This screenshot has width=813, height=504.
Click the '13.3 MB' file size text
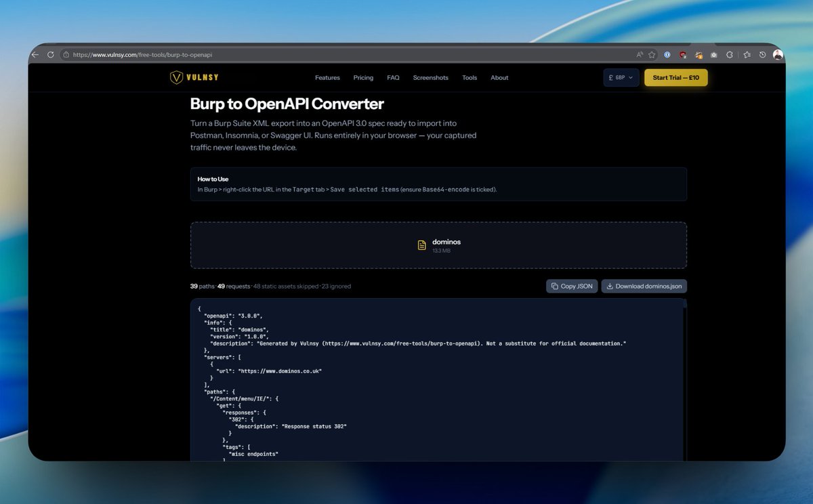(x=441, y=251)
